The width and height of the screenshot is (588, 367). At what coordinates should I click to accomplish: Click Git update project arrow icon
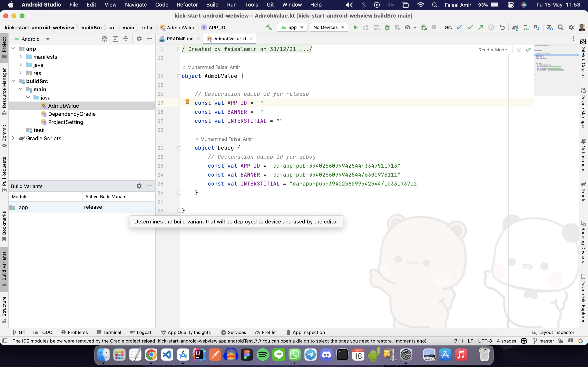tap(459, 28)
